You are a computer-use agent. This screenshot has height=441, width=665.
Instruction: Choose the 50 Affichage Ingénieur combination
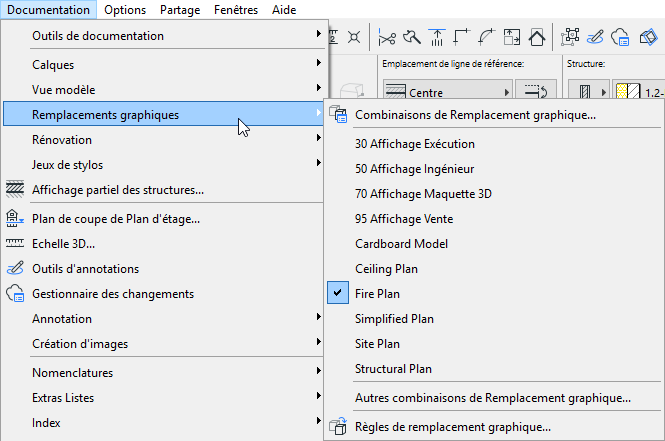(x=494, y=169)
